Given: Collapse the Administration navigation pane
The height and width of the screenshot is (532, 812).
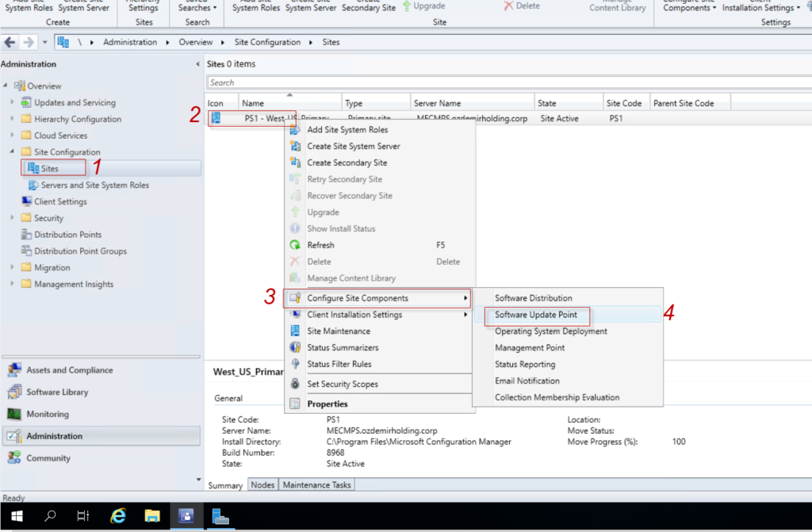Looking at the screenshot, I should 197,63.
